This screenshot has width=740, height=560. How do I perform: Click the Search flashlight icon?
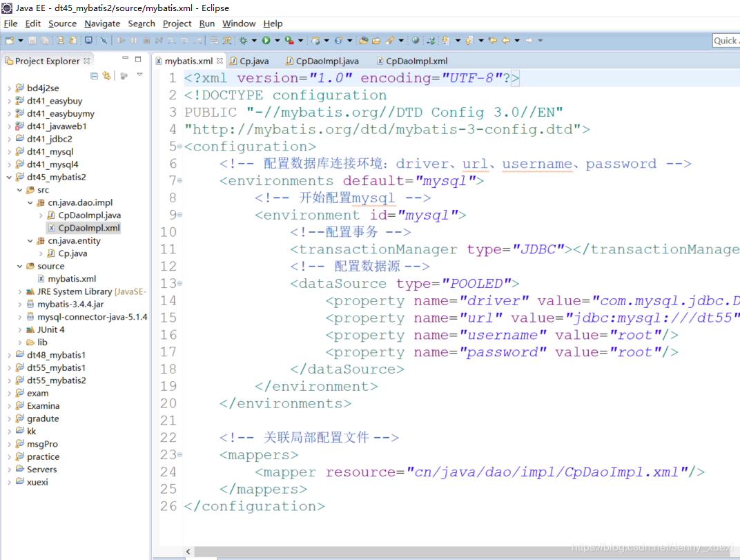tap(389, 41)
